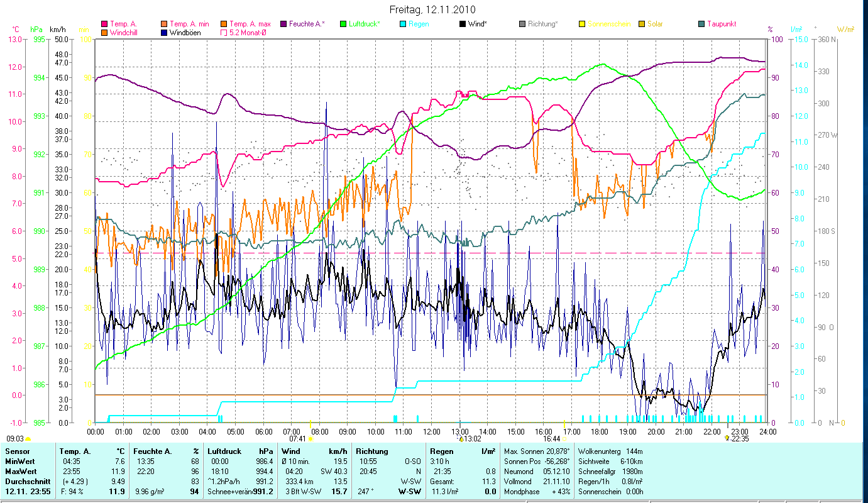Toggle the Richtung legend marker
The height and width of the screenshot is (503, 868).
[522, 24]
